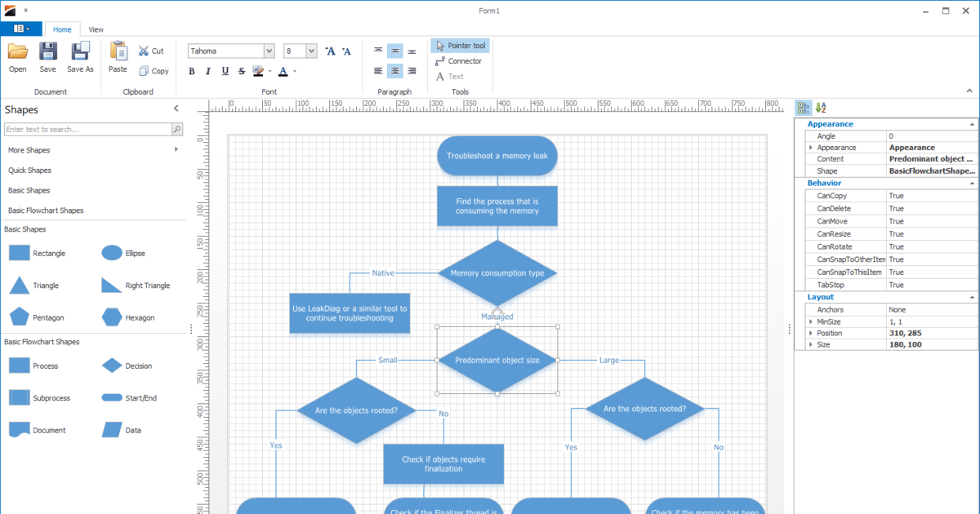This screenshot has width=980, height=514.
Task: Collapse the Shapes panel
Action: coord(176,109)
